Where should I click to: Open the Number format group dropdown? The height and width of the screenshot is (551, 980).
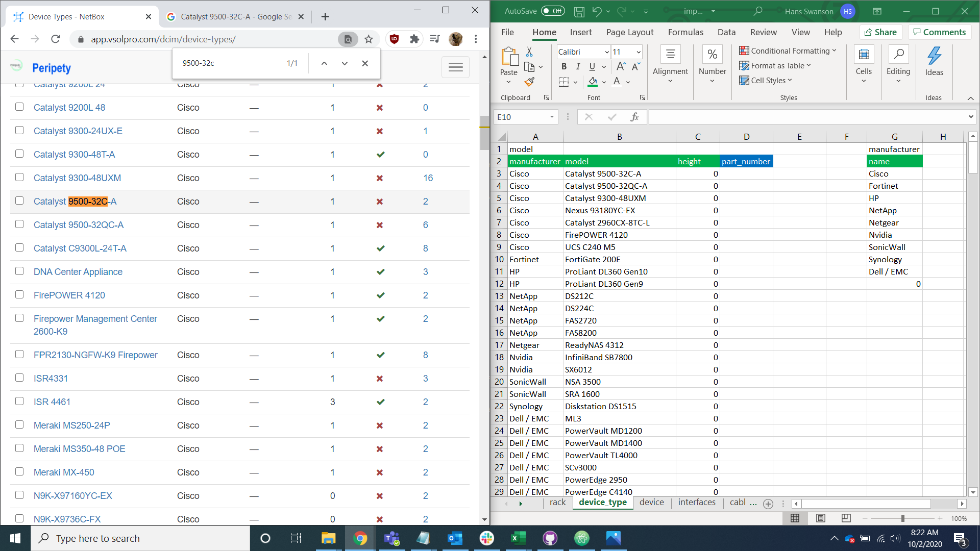(712, 81)
